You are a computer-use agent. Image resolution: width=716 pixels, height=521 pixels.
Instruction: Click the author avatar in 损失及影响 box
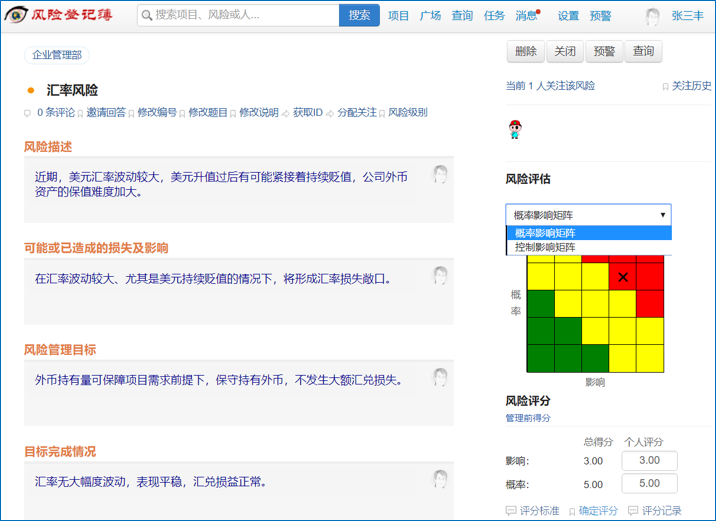click(x=440, y=275)
